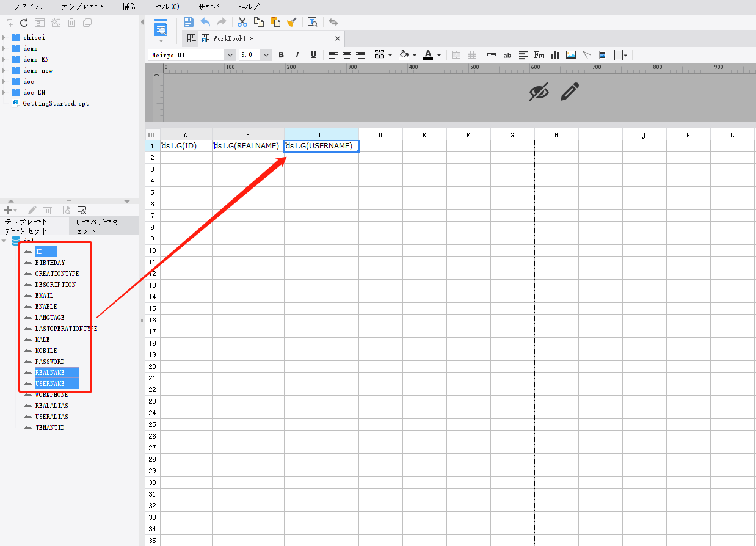
Task: Save the WorkBook1 template
Action: click(188, 22)
